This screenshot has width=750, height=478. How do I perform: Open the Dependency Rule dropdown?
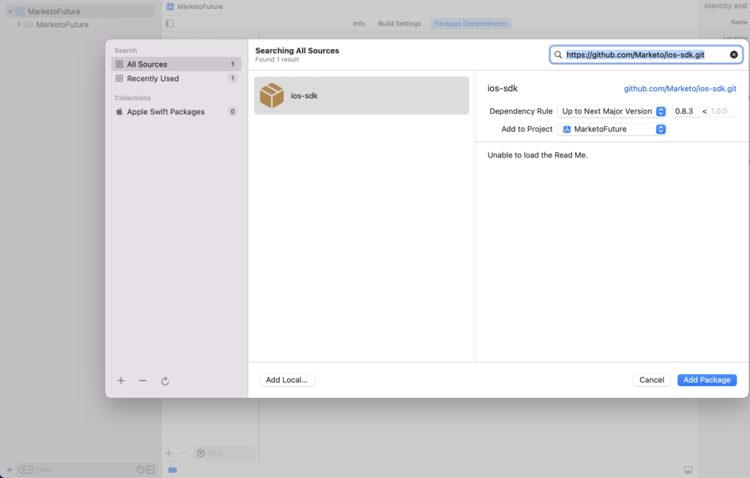pyautogui.click(x=612, y=111)
